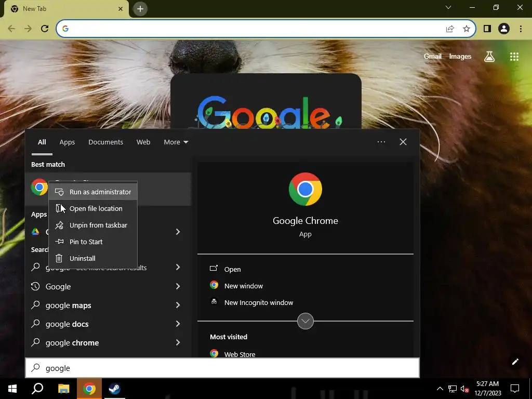Open Chrome three-dot menu
The image size is (532, 399).
point(521,29)
